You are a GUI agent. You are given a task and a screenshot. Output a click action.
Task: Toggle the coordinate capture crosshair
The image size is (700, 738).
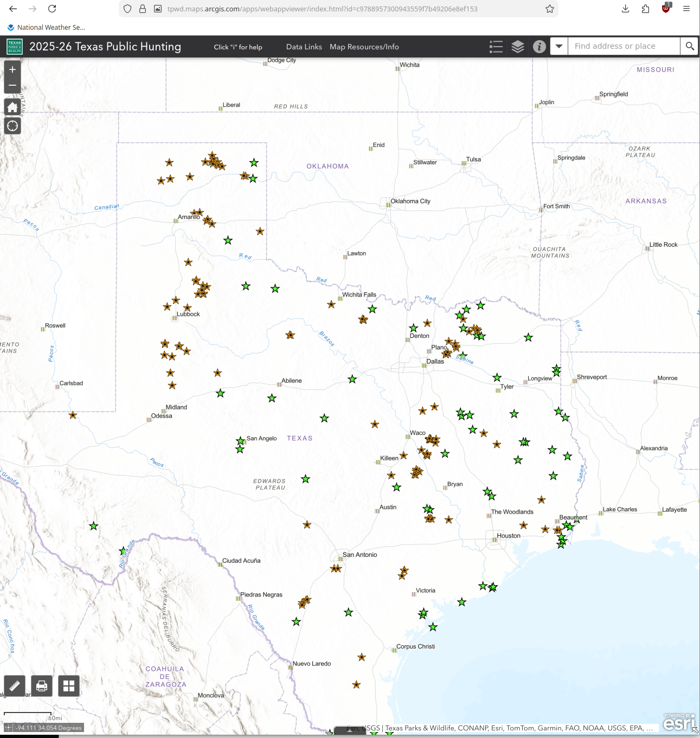point(8,728)
